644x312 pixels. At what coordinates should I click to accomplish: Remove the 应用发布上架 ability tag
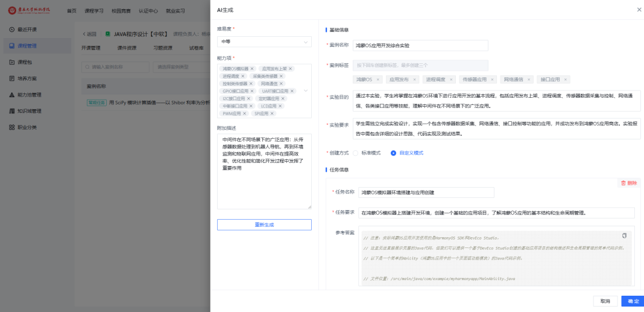point(290,69)
